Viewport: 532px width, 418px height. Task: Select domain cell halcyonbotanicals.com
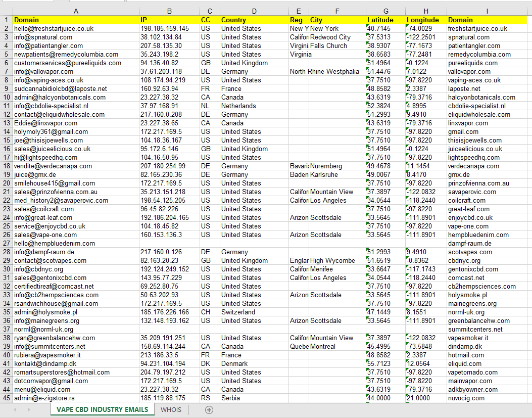click(x=487, y=98)
